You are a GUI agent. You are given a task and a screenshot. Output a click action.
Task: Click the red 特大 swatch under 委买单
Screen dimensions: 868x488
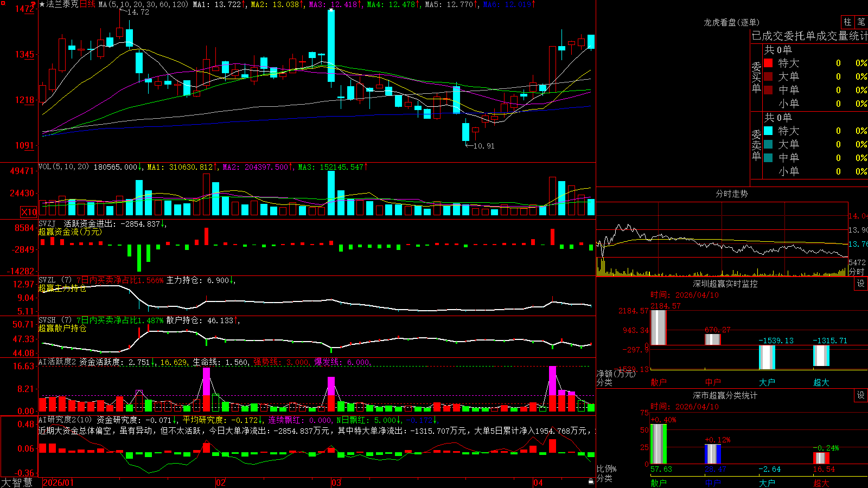[768, 63]
